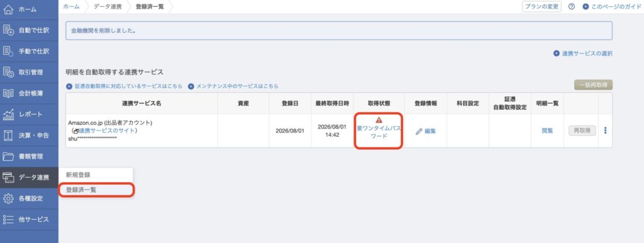Viewport: 644px width, 243px height.
Task: Click the Home house icon in sidebar
Action: [8, 9]
